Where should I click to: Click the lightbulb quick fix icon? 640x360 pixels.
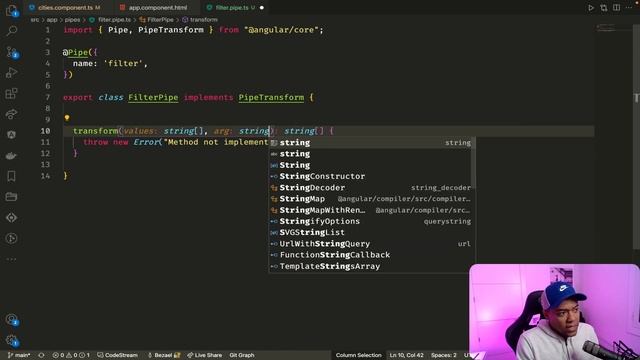point(67,118)
